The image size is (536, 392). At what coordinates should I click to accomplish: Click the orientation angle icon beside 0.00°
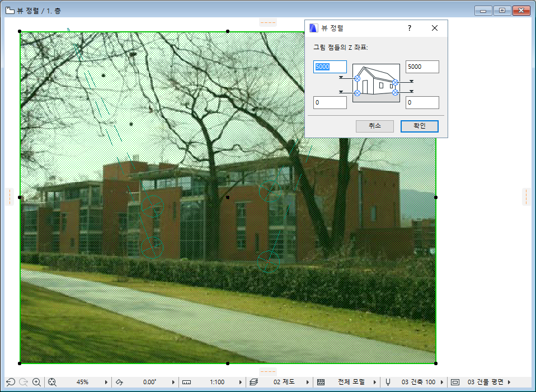click(119, 382)
